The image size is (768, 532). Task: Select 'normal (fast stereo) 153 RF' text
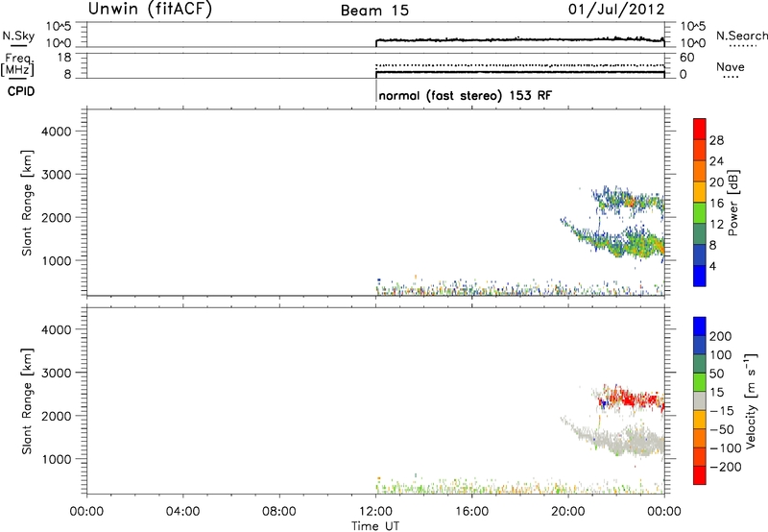click(465, 95)
